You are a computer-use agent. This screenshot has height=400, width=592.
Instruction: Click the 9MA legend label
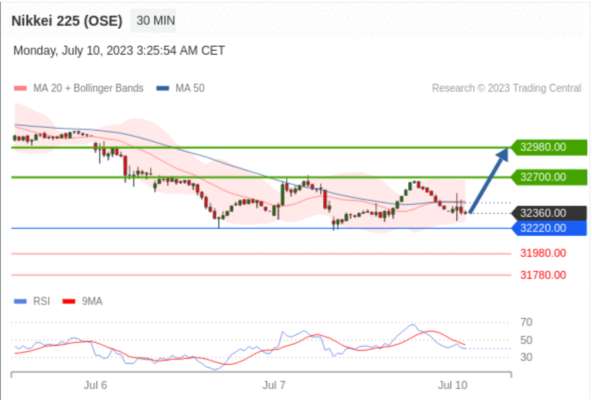tap(92, 301)
